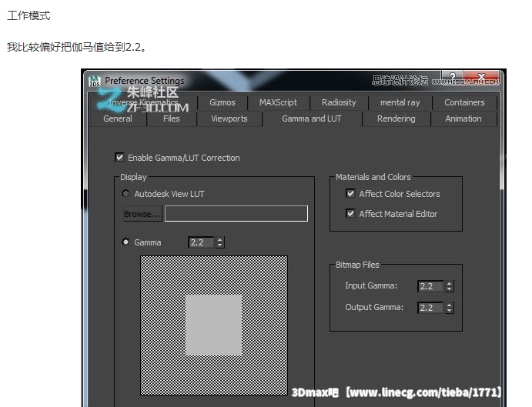Image resolution: width=532 pixels, height=407 pixels.
Task: Open the Rendering tab
Action: pyautogui.click(x=396, y=118)
